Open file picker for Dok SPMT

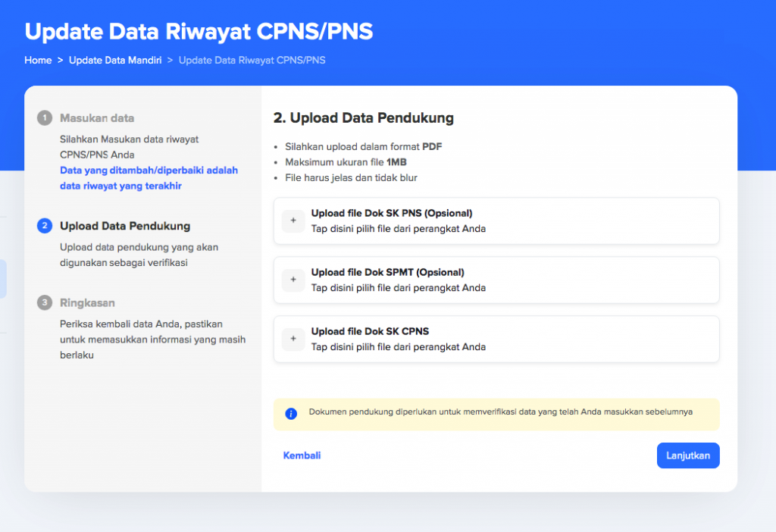click(496, 280)
